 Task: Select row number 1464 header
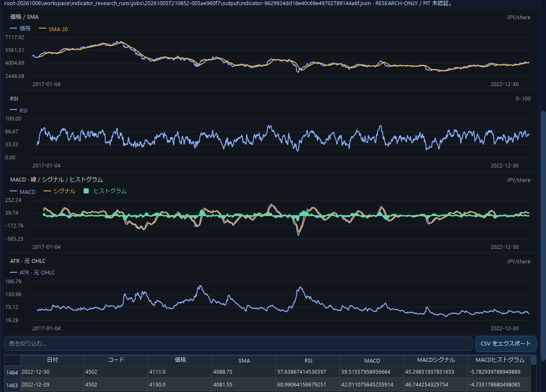click(12, 372)
